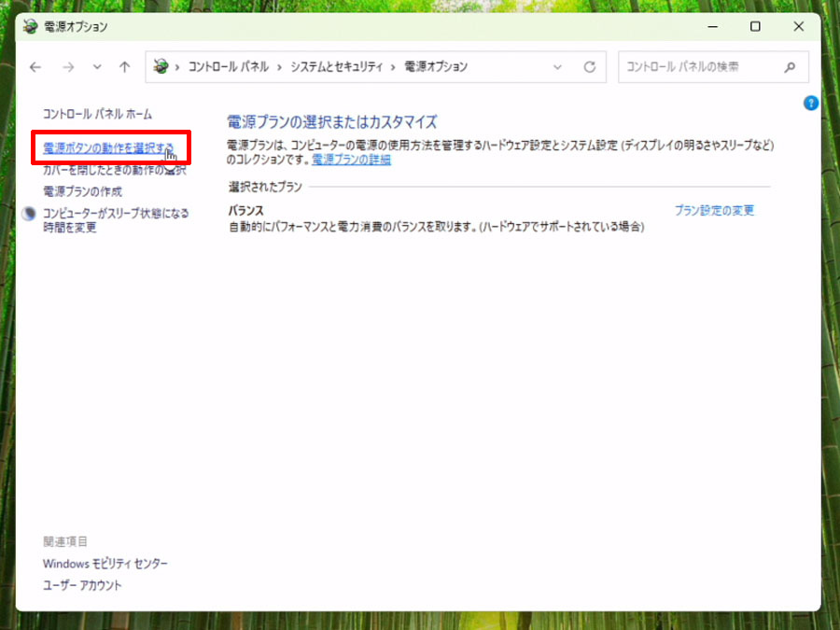The width and height of the screenshot is (840, 630).
Task: Select システムとセキュリティ breadcrumb segment
Action: pos(336,67)
